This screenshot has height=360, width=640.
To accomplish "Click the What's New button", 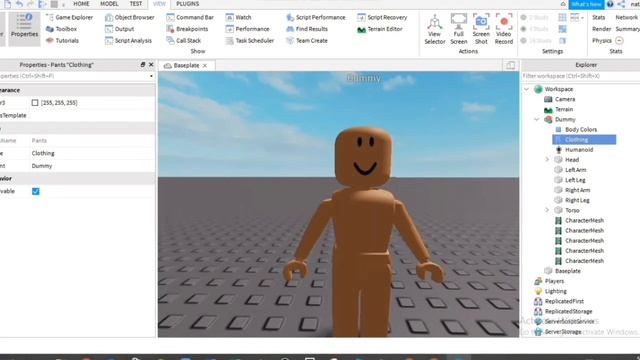I will tap(587, 4).
